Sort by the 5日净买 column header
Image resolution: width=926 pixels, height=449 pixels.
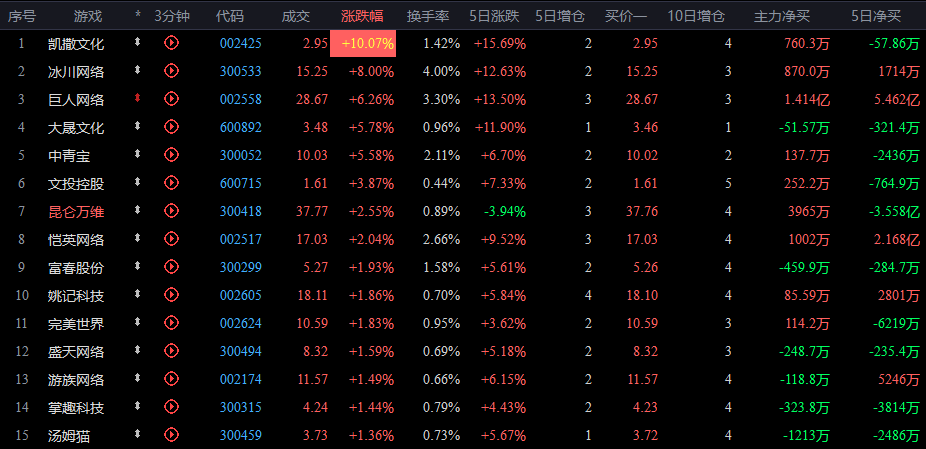876,16
